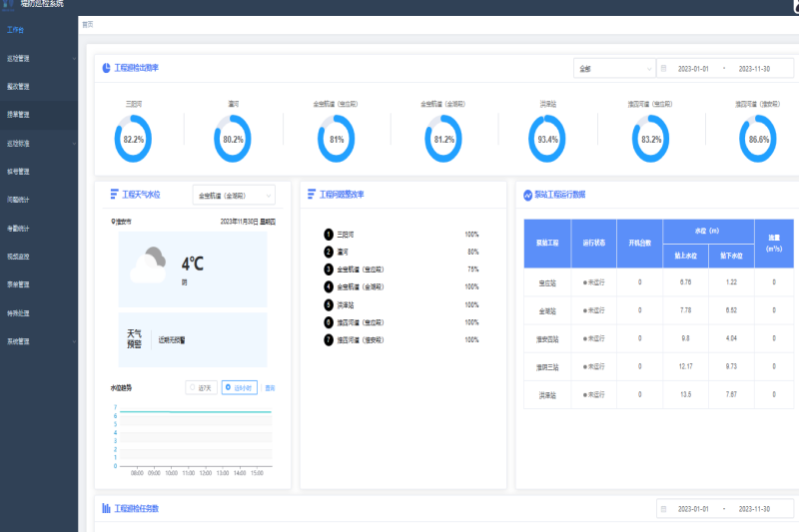
Task: Click the 近期无预警 weather warning text
Action: coord(172,340)
